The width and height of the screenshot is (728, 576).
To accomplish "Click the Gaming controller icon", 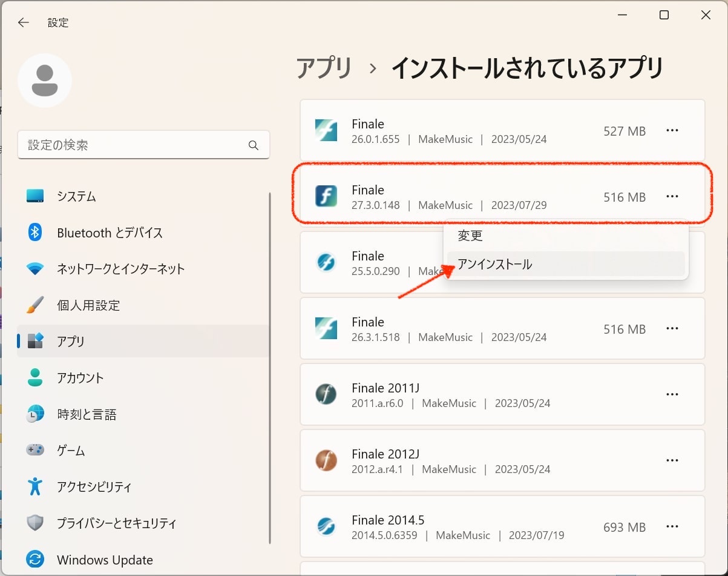I will pos(35,451).
